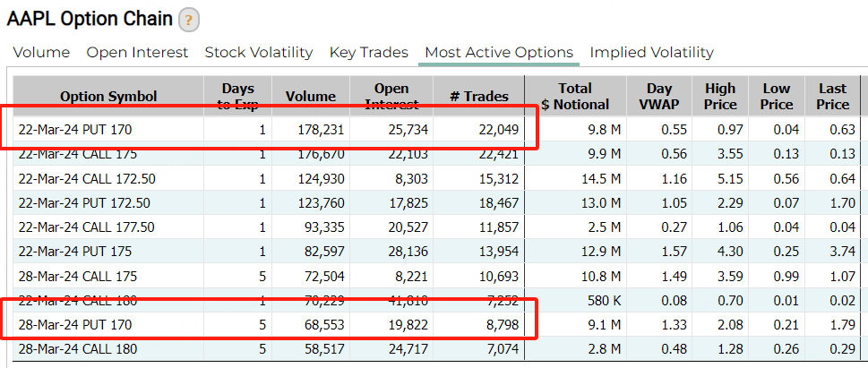Click the notional value 9.1 M
Viewport: 868px width, 368px height.
tap(604, 325)
